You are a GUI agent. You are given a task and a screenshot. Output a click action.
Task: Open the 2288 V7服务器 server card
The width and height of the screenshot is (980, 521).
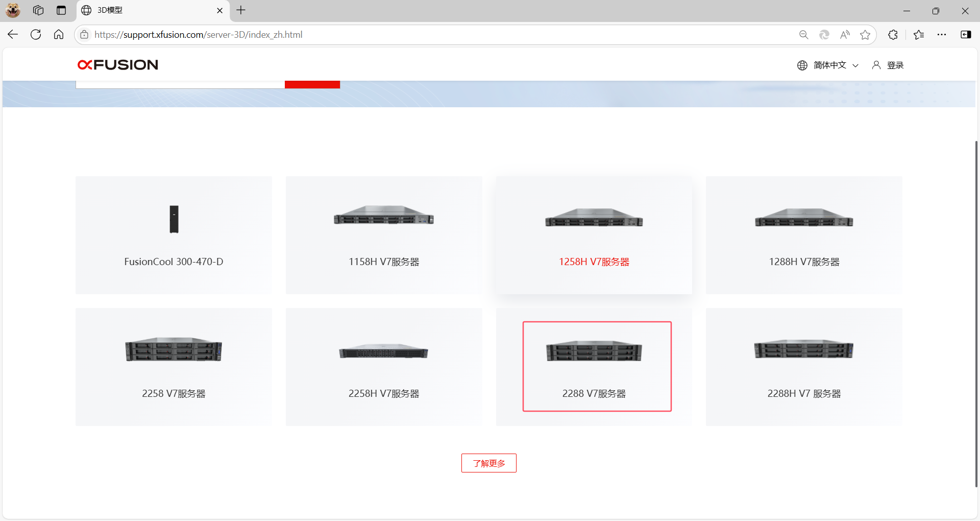(594, 367)
